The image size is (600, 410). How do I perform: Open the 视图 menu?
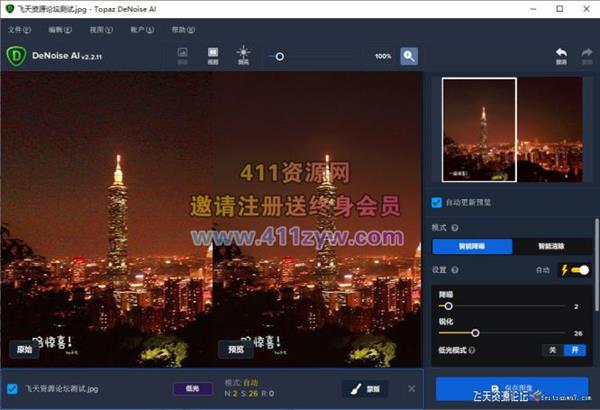point(96,29)
